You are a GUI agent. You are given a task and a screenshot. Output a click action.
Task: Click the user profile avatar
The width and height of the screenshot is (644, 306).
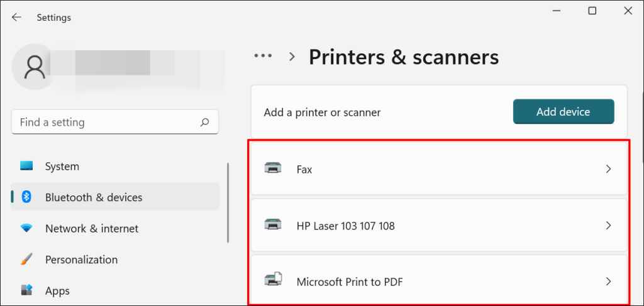pos(33,66)
